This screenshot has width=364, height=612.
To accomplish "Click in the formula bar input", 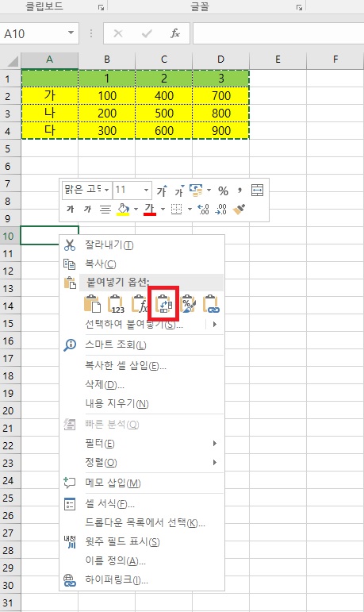I will pyautogui.click(x=278, y=33).
